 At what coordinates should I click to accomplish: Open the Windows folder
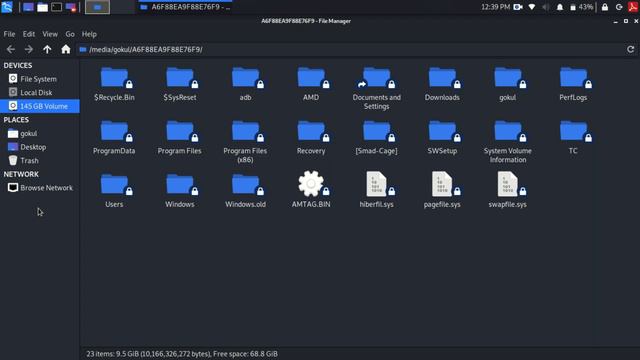[x=180, y=191]
